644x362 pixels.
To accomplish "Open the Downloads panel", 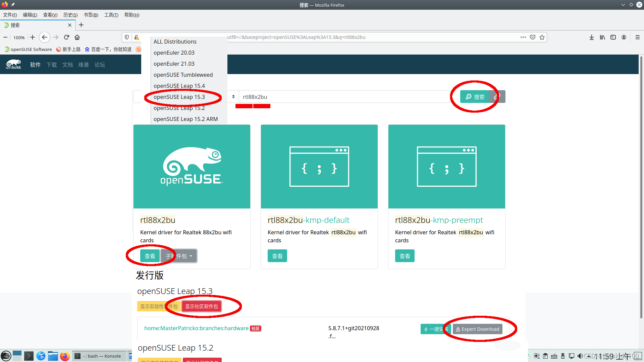I will point(592,37).
